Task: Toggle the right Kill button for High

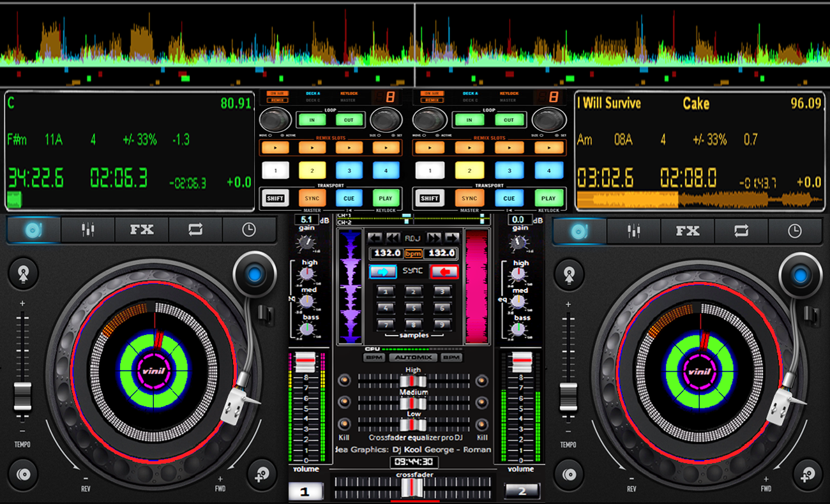Action: 482,380
